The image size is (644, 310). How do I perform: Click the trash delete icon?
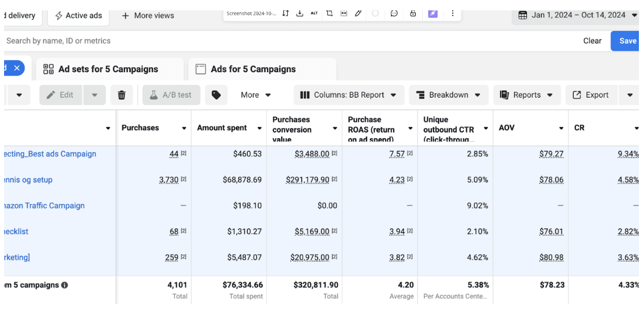(122, 95)
